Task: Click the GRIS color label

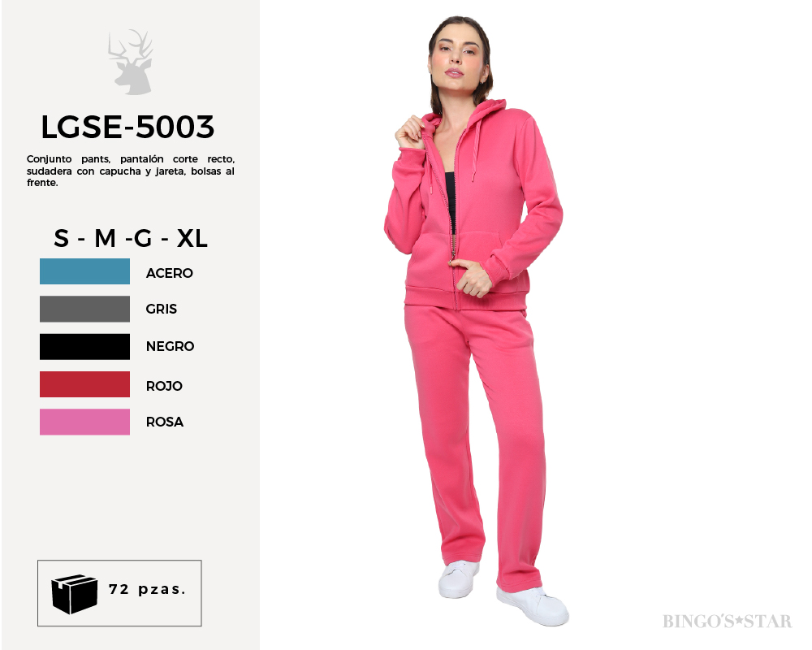Action: pyautogui.click(x=162, y=309)
